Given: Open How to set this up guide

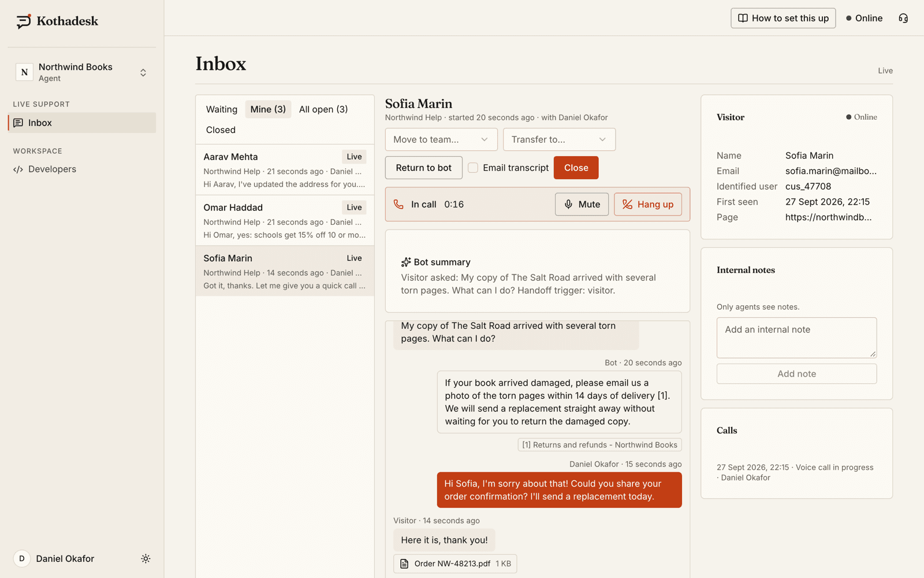Looking at the screenshot, I should pos(783,18).
